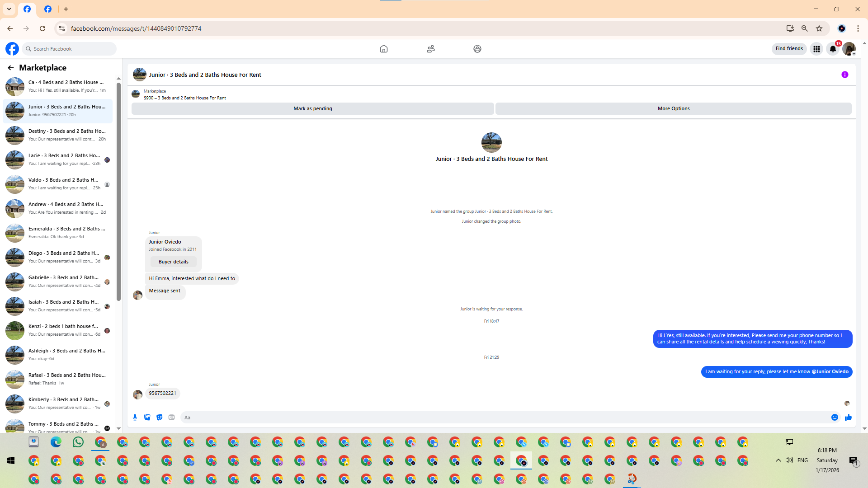Attach a photo using the image icon
This screenshot has width=868, height=488.
pyautogui.click(x=147, y=418)
